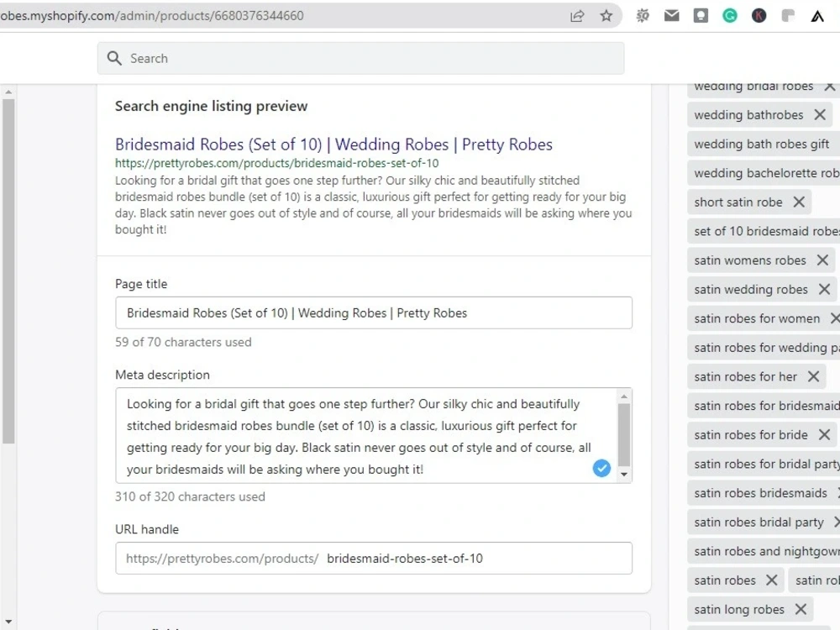
Task: Open the mail envelope extension
Action: 671,16
